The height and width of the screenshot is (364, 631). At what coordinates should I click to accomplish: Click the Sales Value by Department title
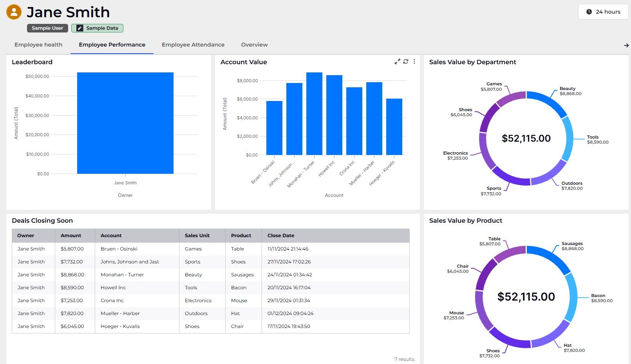472,62
